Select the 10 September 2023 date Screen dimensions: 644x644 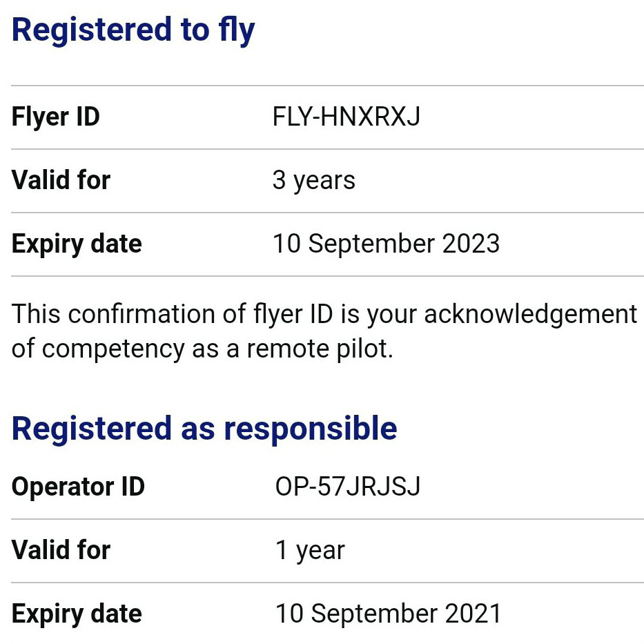[386, 244]
